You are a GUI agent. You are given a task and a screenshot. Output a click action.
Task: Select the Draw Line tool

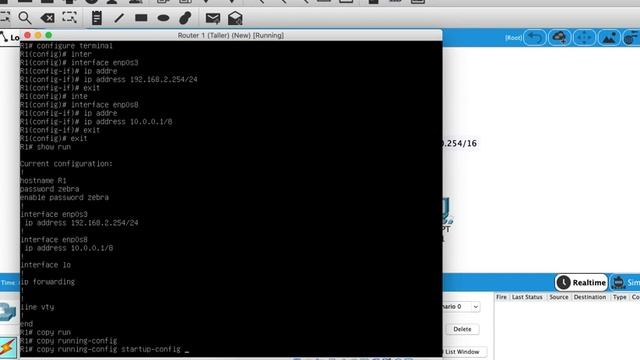click(x=119, y=18)
